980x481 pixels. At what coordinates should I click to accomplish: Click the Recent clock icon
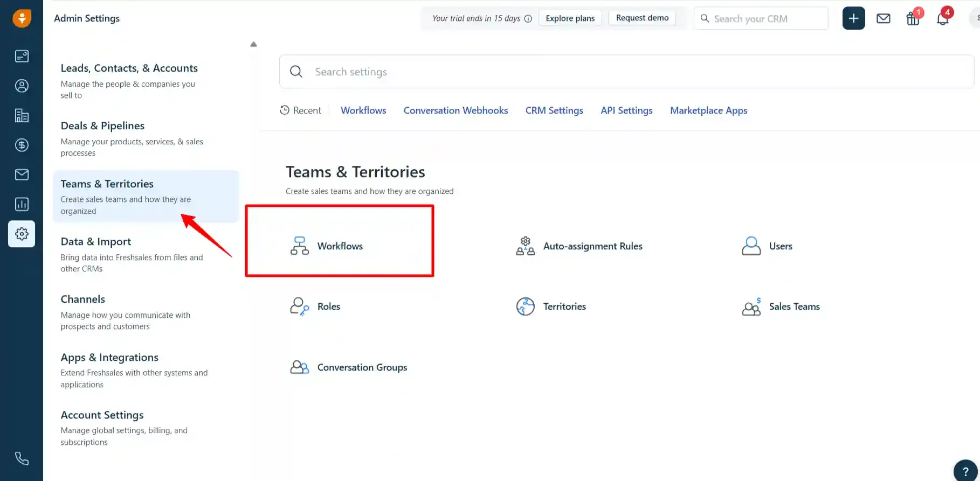point(285,110)
